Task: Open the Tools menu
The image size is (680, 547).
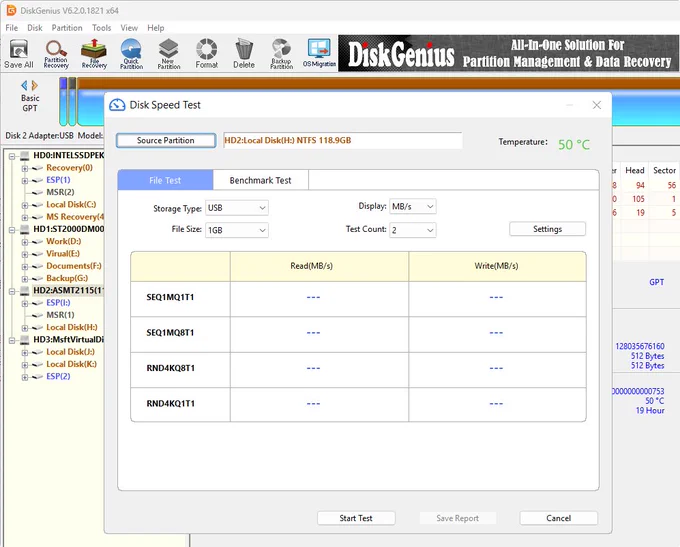Action: (101, 28)
